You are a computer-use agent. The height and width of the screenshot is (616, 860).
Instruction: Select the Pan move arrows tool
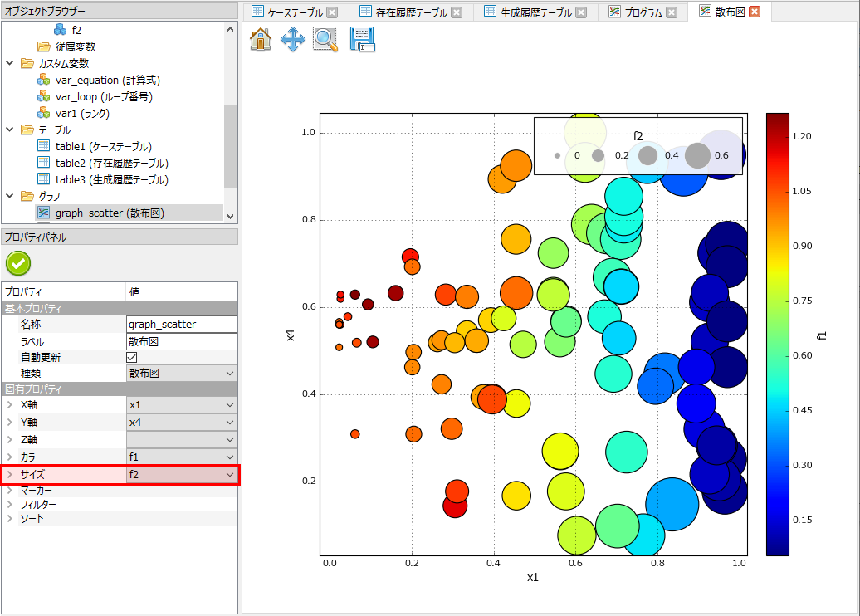(292, 40)
